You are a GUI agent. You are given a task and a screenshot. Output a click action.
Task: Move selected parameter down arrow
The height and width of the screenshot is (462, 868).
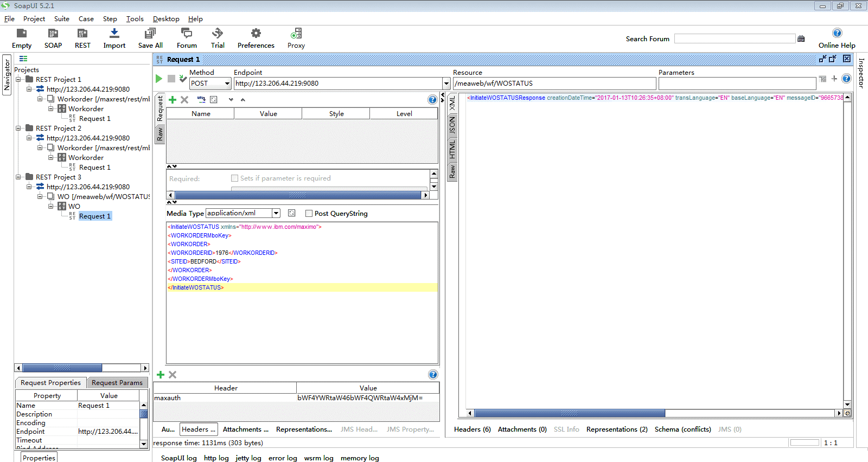231,100
